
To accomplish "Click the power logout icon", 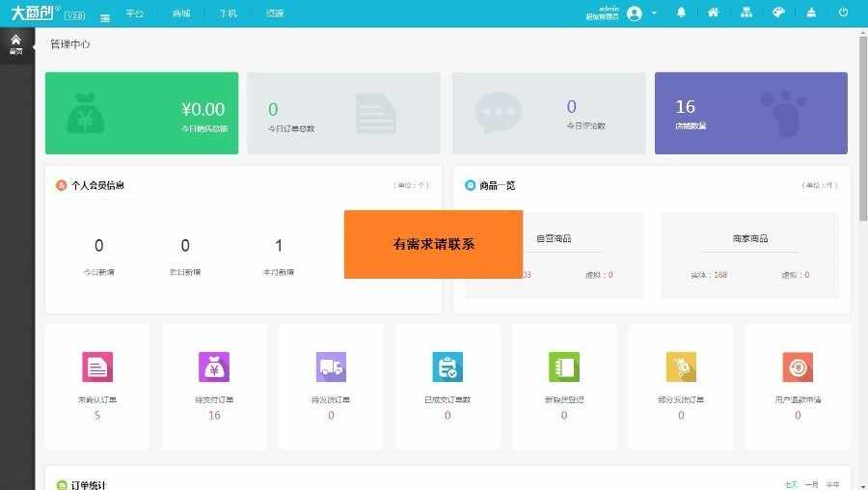I will 843,13.
